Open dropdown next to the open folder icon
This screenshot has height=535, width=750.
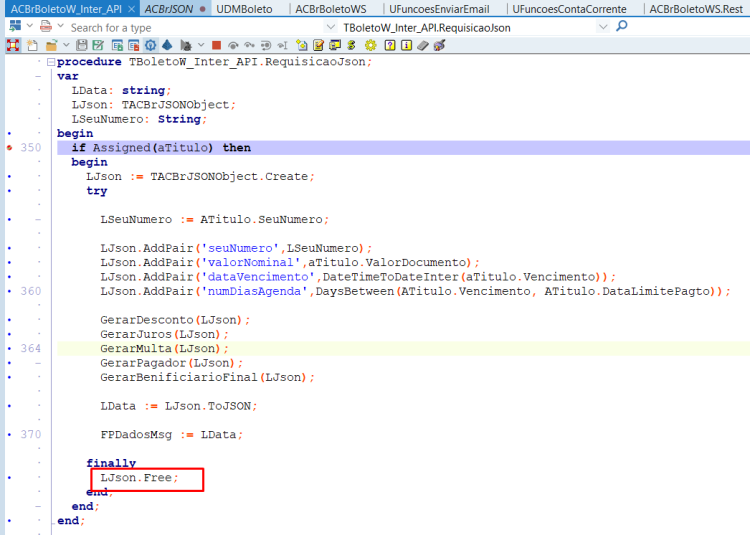(x=66, y=45)
